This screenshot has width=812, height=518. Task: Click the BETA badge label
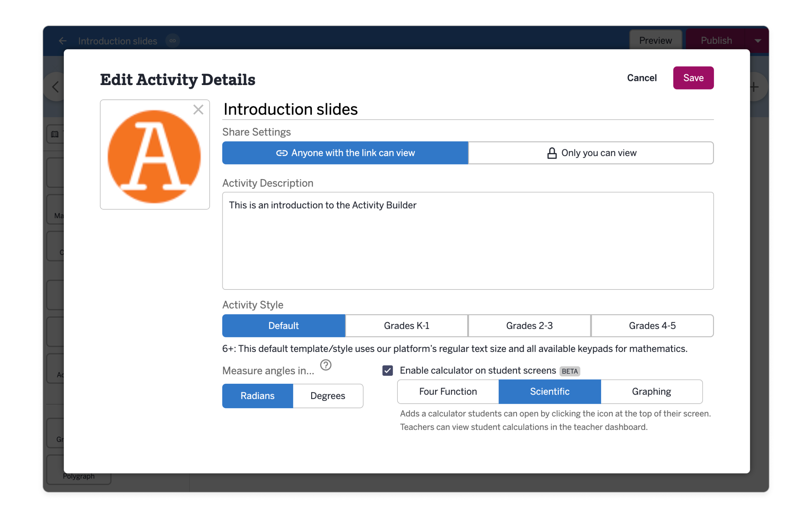pos(570,371)
